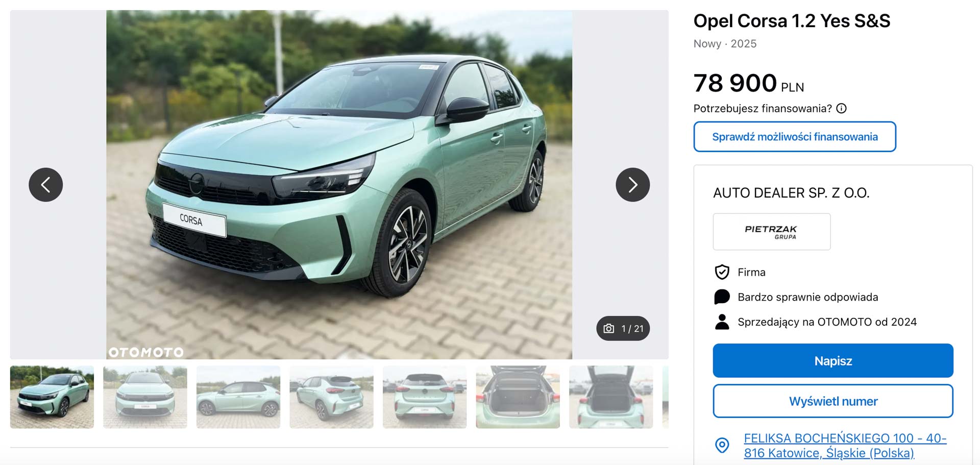This screenshot has height=465, width=980.
Task: Open the financing info tooltip icon
Action: (x=841, y=108)
